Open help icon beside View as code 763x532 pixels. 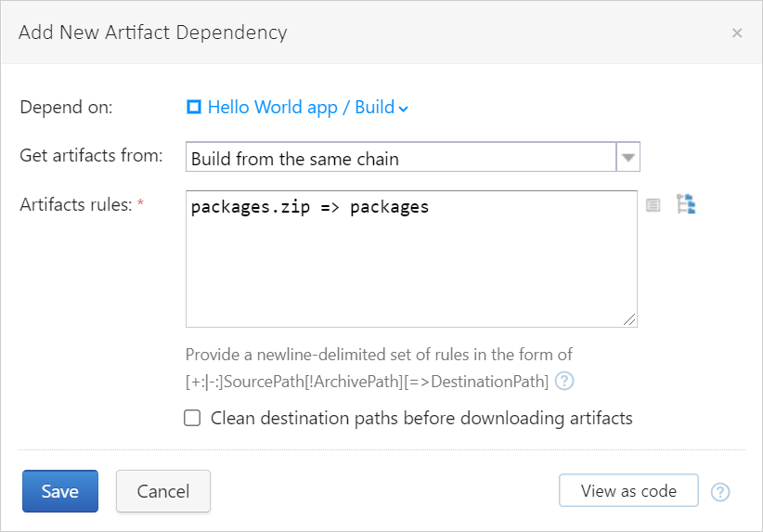point(720,491)
